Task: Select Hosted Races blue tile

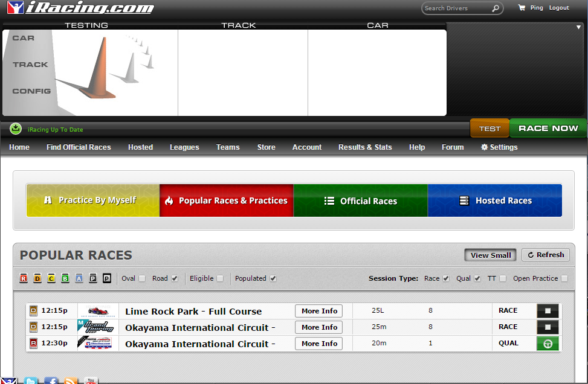Action: [495, 200]
